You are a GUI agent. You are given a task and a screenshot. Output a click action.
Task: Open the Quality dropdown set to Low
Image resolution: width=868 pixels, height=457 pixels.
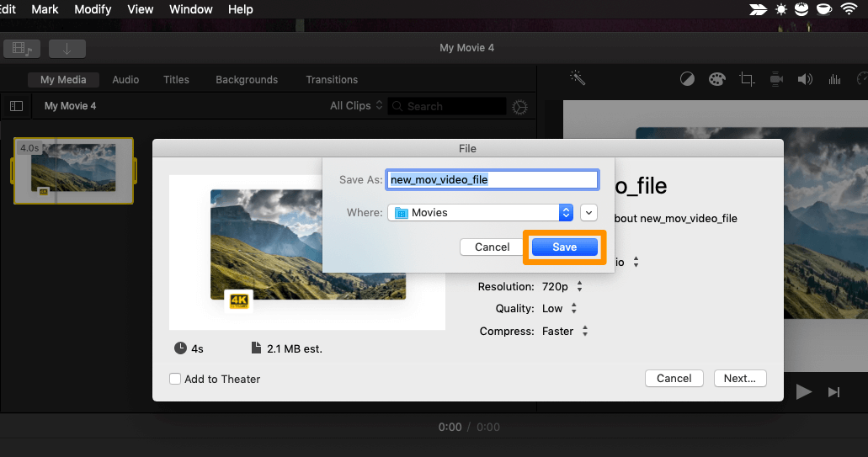coord(559,309)
